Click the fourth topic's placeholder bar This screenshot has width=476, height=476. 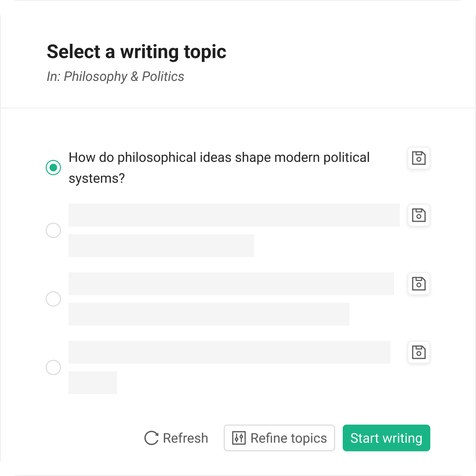click(229, 352)
